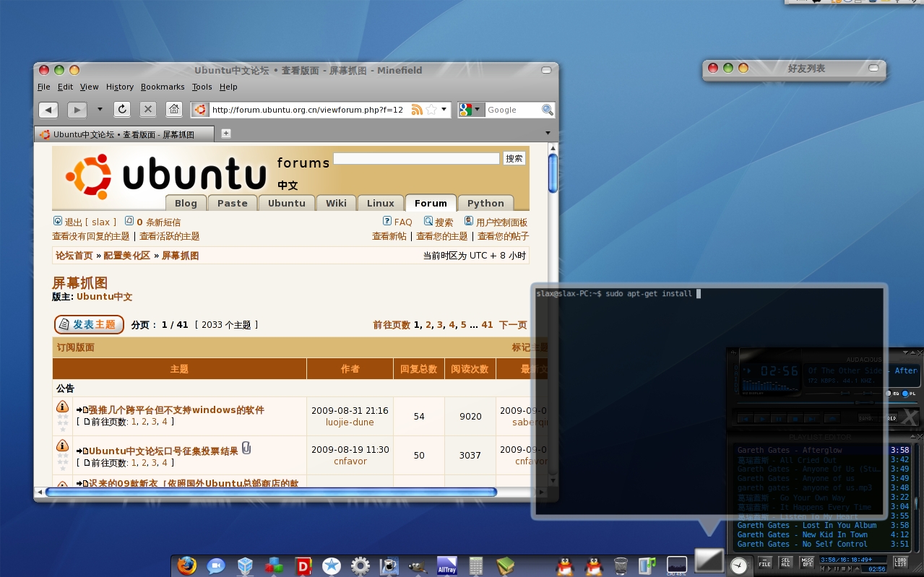Image resolution: width=924 pixels, height=577 pixels.
Task: Click the 发表主题 new topic button
Action: coord(89,325)
